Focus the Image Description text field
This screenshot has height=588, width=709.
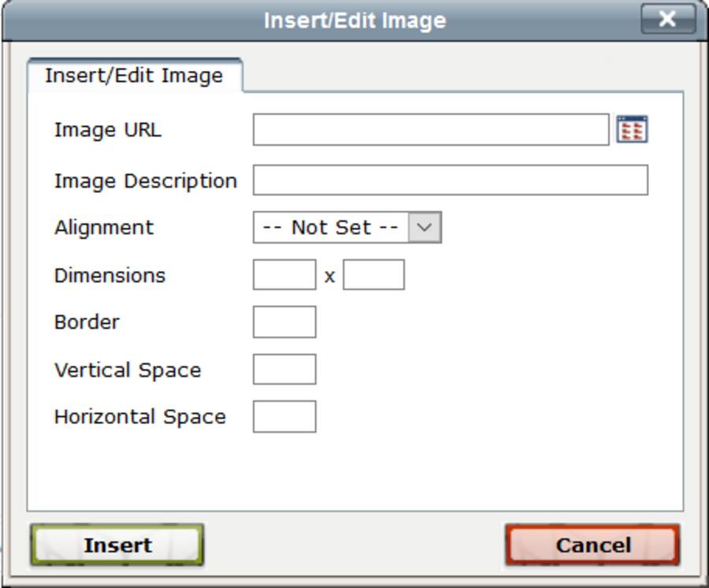pos(451,180)
